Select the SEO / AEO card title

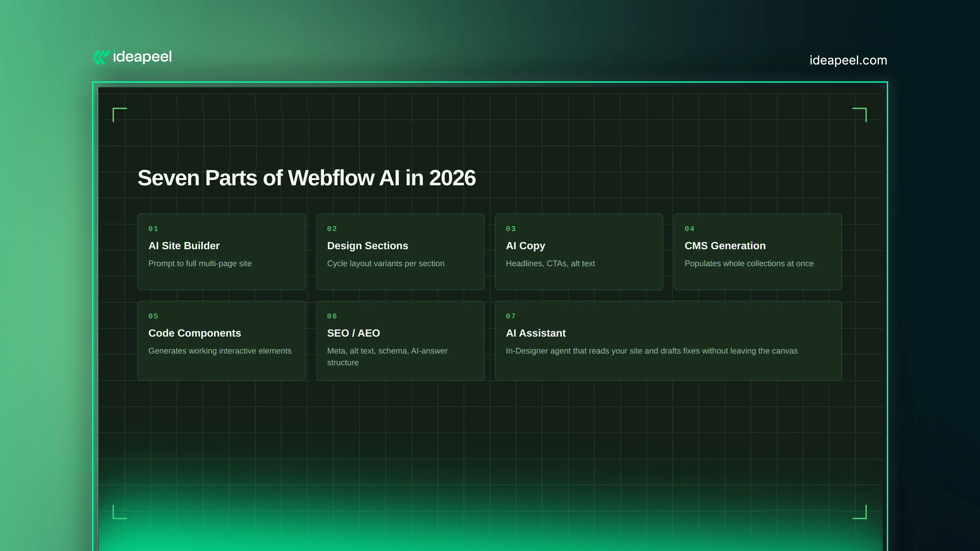(x=353, y=333)
